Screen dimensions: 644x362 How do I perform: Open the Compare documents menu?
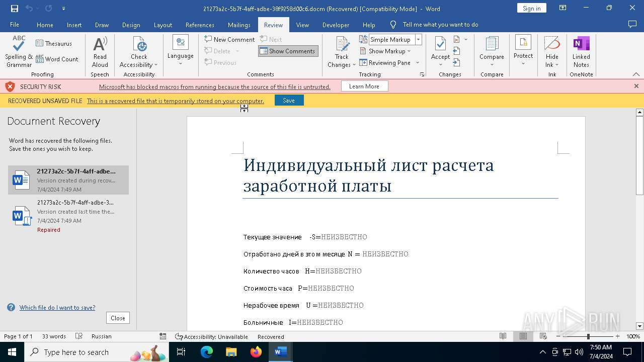pyautogui.click(x=492, y=52)
